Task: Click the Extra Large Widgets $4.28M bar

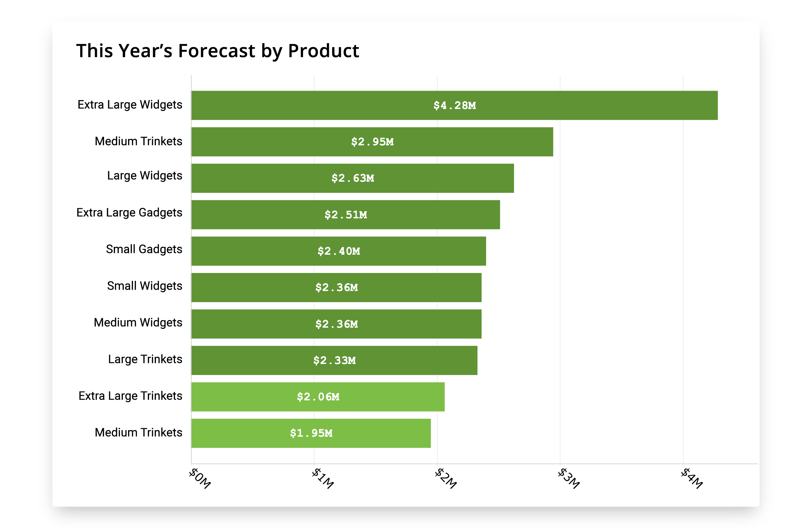Action: pos(454,105)
